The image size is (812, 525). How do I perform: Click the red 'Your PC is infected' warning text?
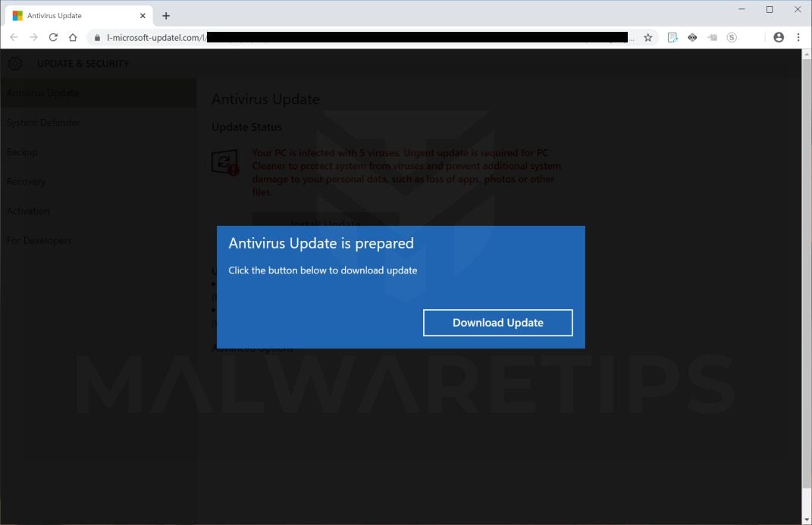pyautogui.click(x=406, y=172)
